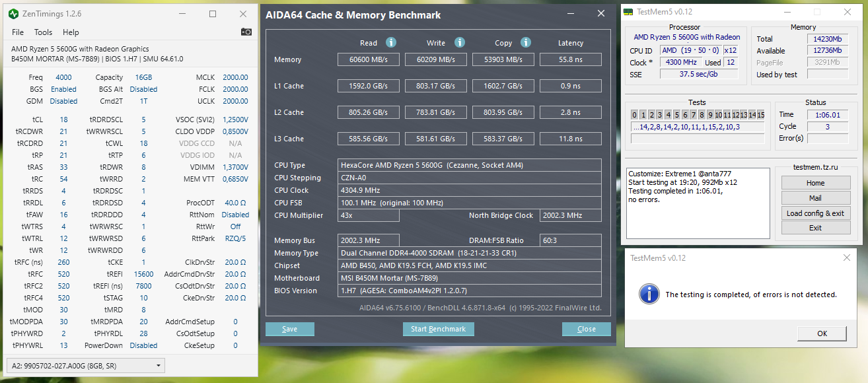Click the Memory Write value 60209 MB/s

pos(437,59)
